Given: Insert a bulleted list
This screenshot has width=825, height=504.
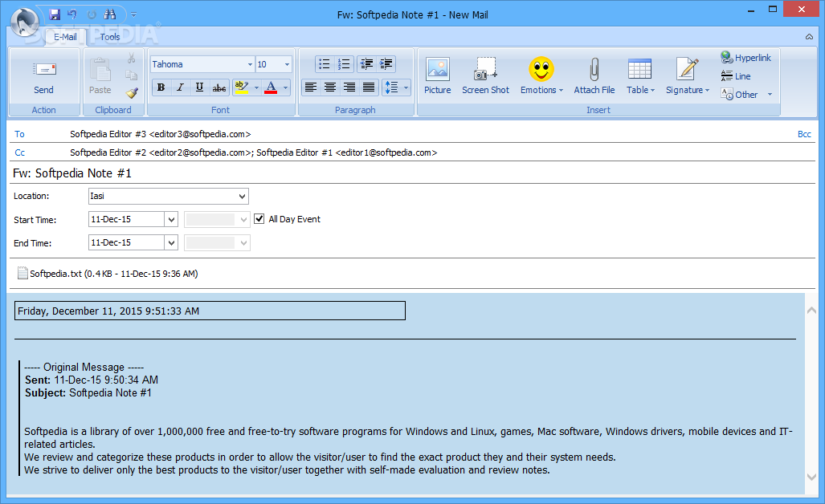Looking at the screenshot, I should tap(325, 64).
